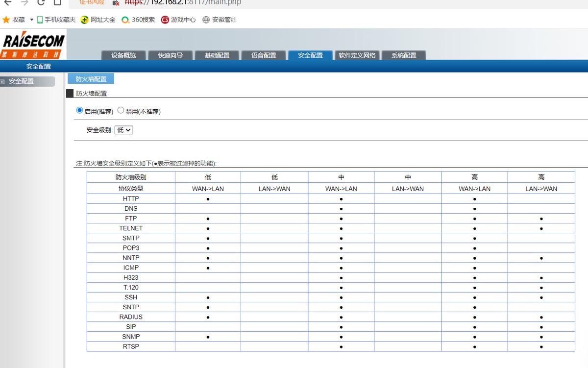Open the 网址大全 bookmark
Viewport: 588px width, 368px height.
coord(98,20)
